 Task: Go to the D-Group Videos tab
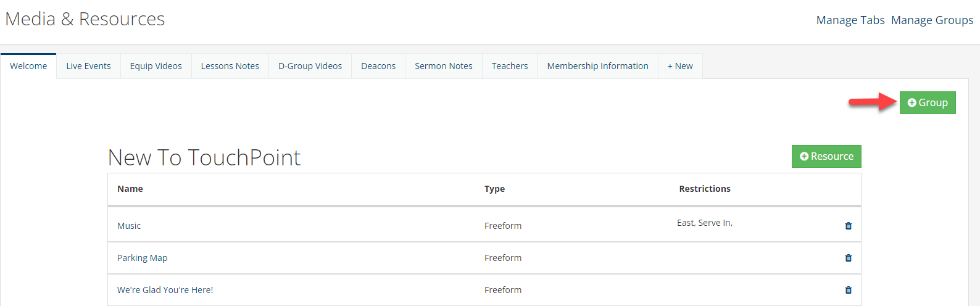point(310,66)
